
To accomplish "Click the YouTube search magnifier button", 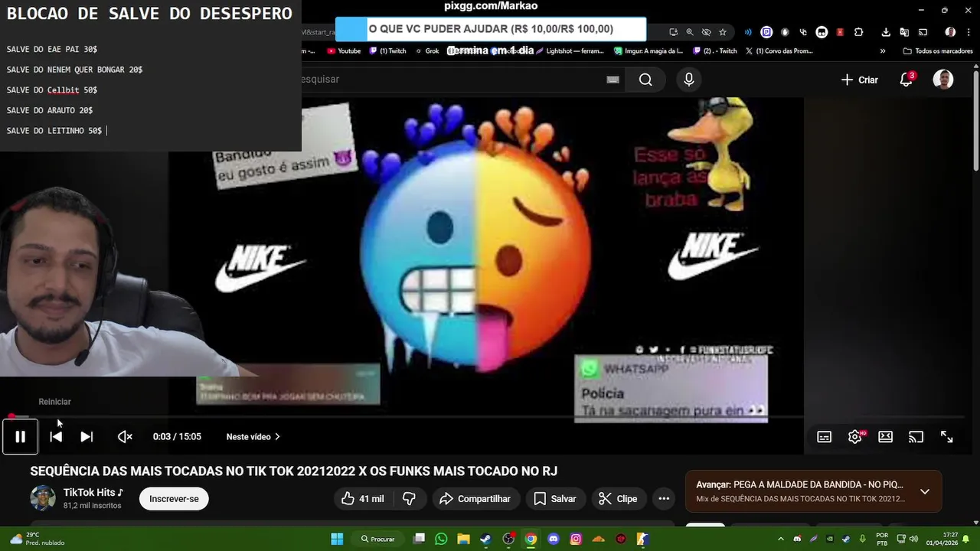I will pos(645,80).
